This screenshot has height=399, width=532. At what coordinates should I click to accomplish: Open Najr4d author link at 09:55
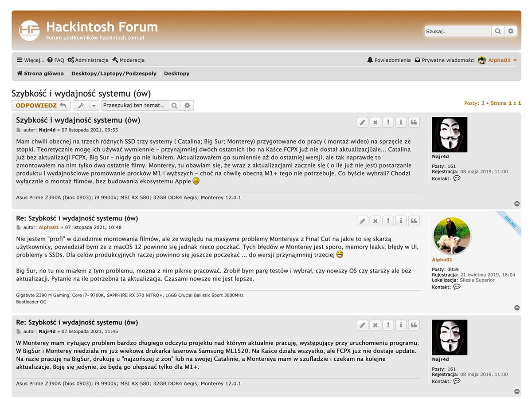(x=47, y=130)
